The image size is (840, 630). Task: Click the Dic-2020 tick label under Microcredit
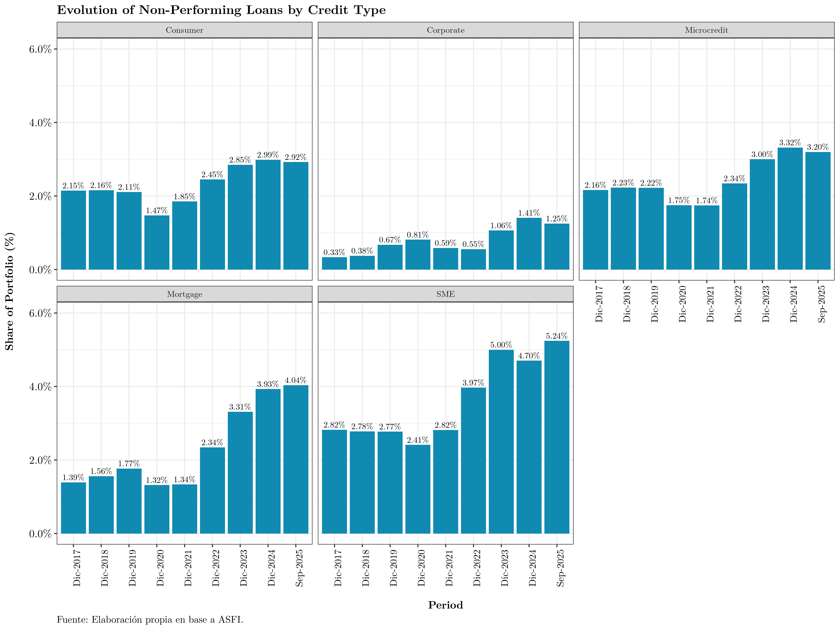point(682,304)
